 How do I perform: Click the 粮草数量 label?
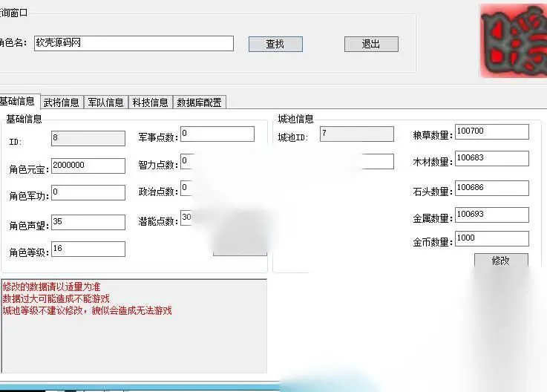click(433, 135)
